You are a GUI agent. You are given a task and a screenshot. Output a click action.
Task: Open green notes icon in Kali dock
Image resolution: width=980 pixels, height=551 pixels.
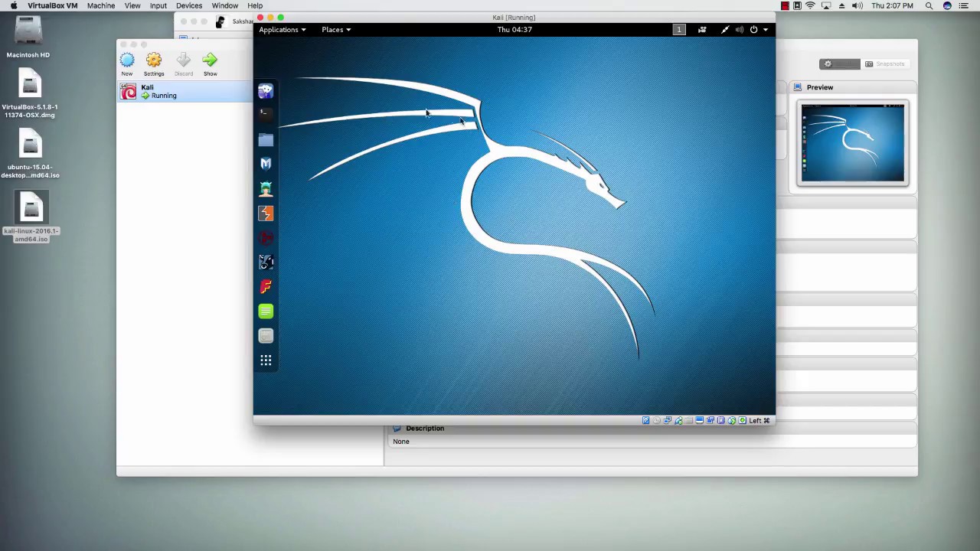266,311
